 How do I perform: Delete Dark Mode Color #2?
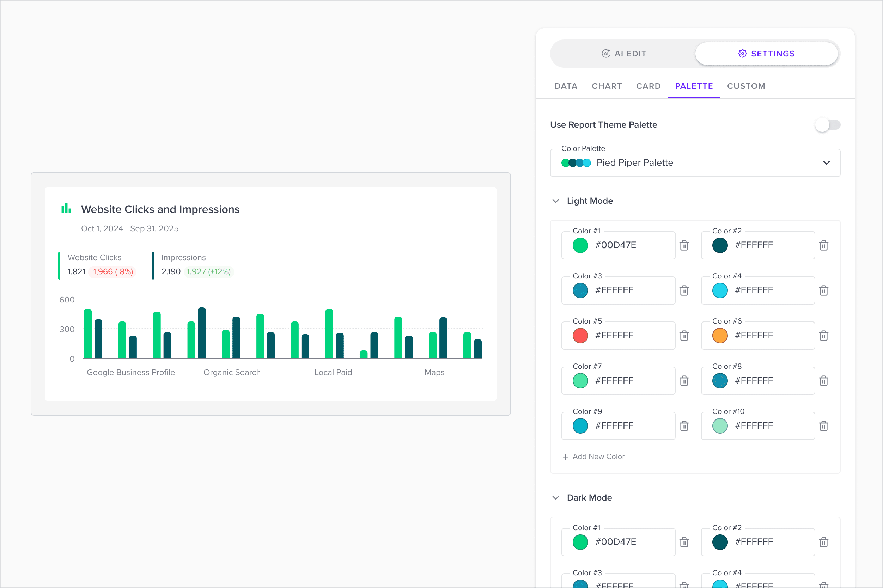pos(823,542)
